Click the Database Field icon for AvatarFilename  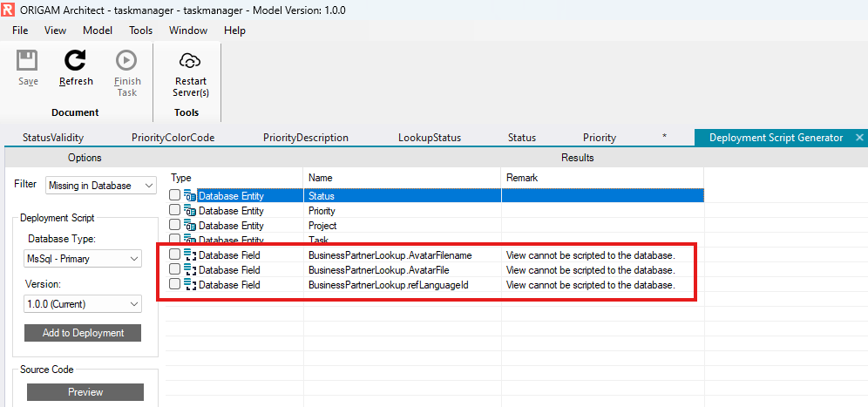[190, 254]
